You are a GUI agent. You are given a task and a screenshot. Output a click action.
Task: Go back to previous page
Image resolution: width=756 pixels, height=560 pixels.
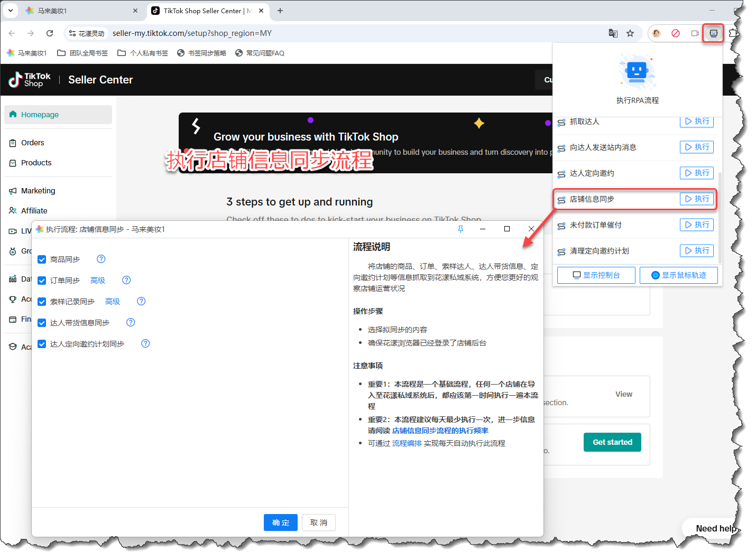(x=12, y=33)
